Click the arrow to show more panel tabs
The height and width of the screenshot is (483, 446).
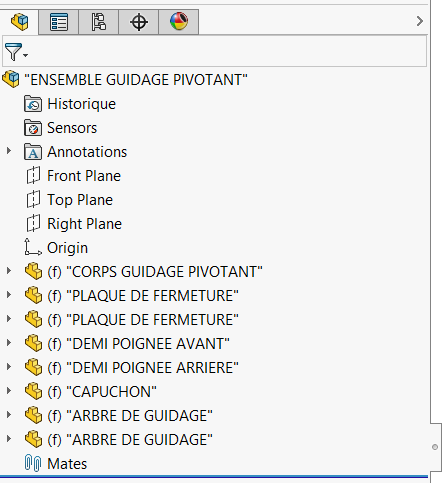(420, 21)
